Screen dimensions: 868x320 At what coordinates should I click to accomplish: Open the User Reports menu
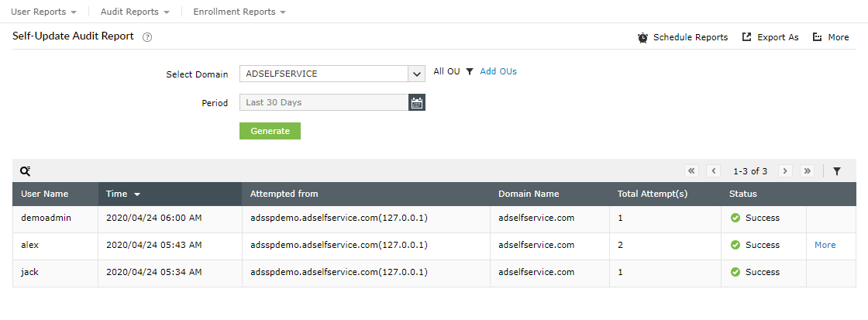(x=43, y=12)
